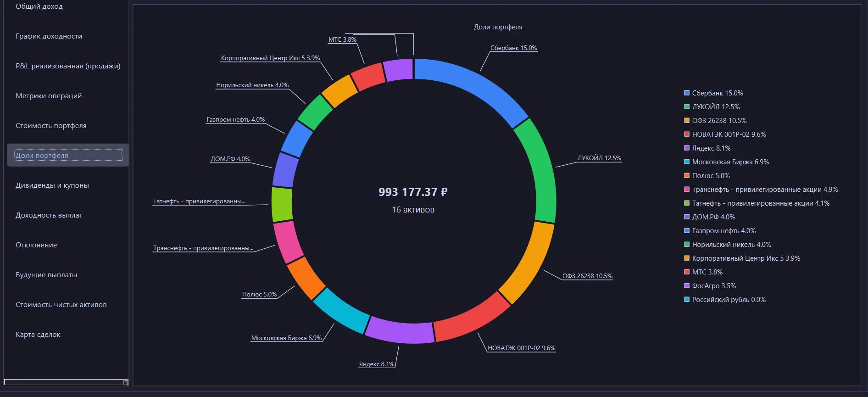The height and width of the screenshot is (397, 868).
Task: Click the МТС 3.8% callout label above chart
Action: pyautogui.click(x=342, y=39)
